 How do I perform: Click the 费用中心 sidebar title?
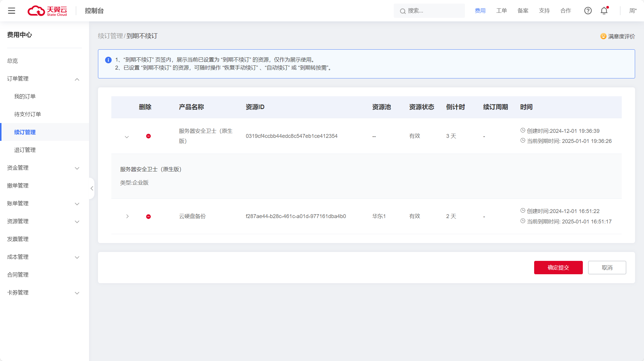tap(20, 35)
